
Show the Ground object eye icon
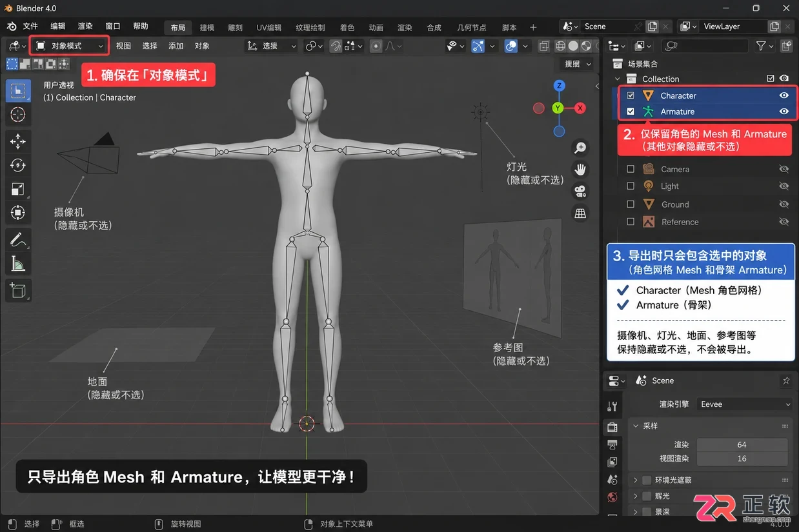pyautogui.click(x=784, y=204)
